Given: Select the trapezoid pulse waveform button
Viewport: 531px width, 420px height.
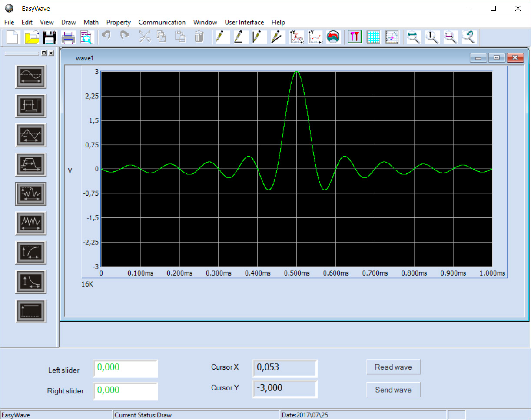Looking at the screenshot, I should click(31, 164).
